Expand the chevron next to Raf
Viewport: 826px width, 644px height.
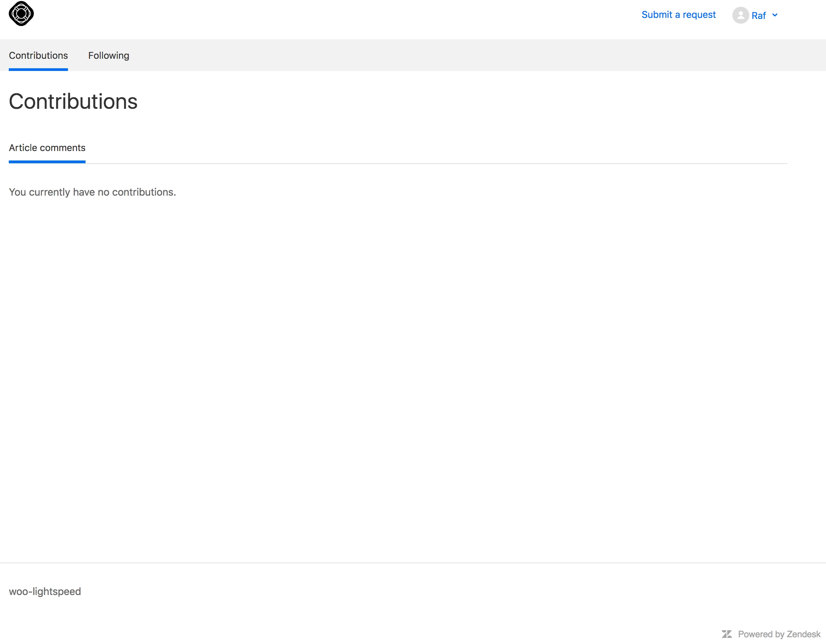point(775,15)
